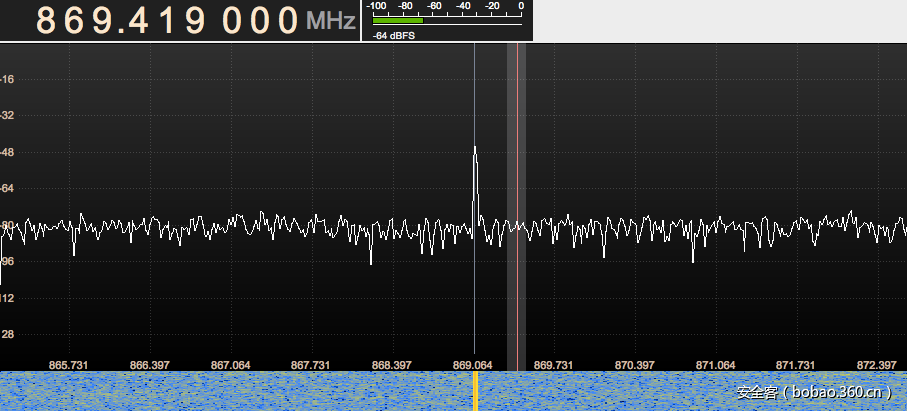
Task: Click the 871.064 frequency axis label
Action: [x=715, y=365]
